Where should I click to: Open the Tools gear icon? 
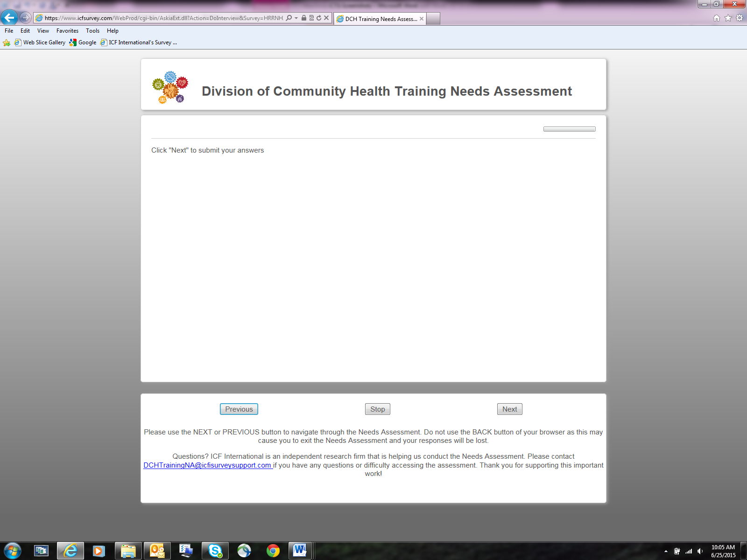[740, 18]
